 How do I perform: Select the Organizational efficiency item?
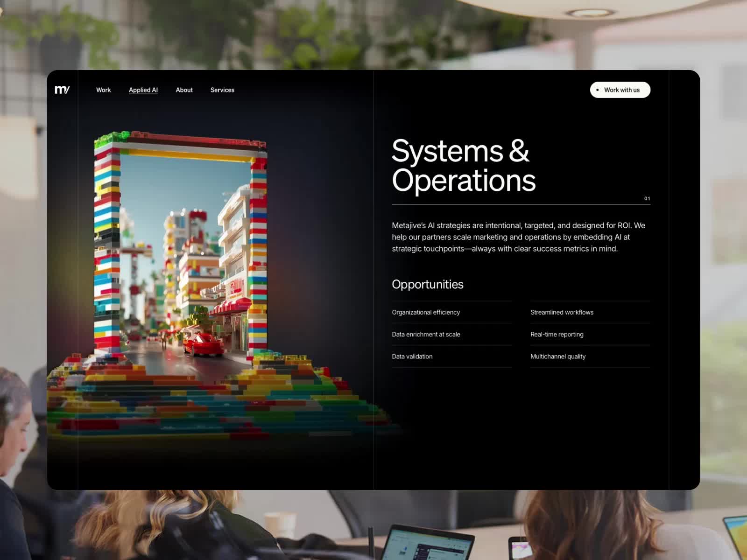(x=426, y=312)
